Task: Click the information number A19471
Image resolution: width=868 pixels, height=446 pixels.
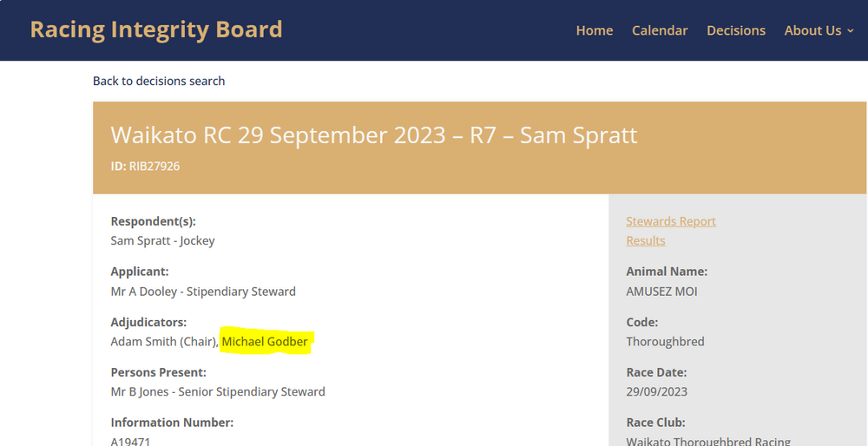Action: click(x=130, y=441)
